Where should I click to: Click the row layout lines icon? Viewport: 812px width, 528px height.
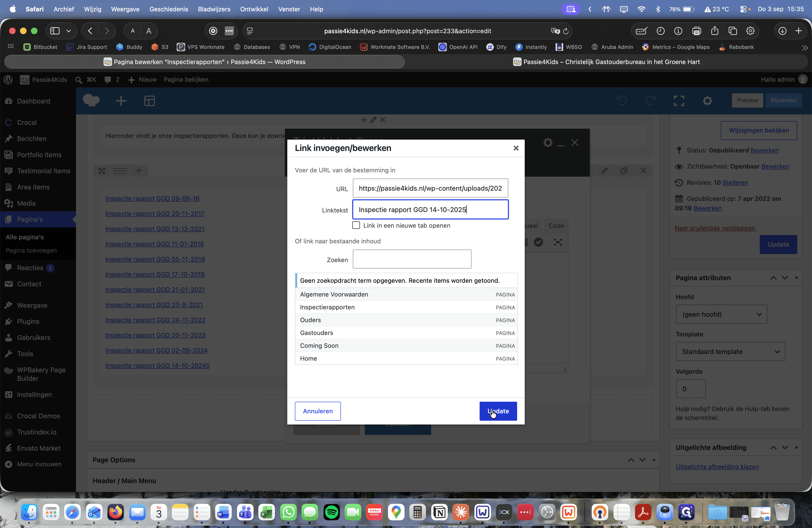(x=120, y=170)
